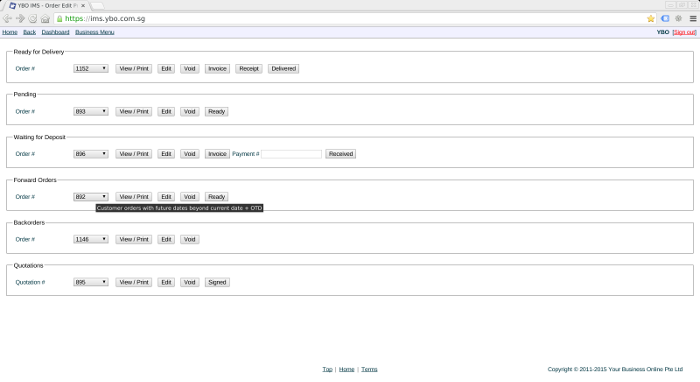Click the Forward Orders section title
The width and height of the screenshot is (700, 382).
(35, 180)
